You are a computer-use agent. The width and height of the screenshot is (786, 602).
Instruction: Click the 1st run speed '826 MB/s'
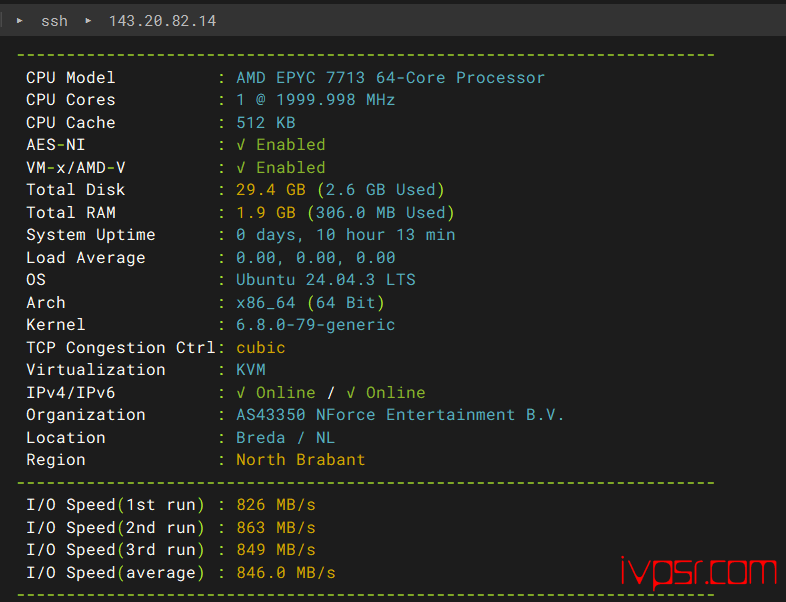tap(276, 505)
